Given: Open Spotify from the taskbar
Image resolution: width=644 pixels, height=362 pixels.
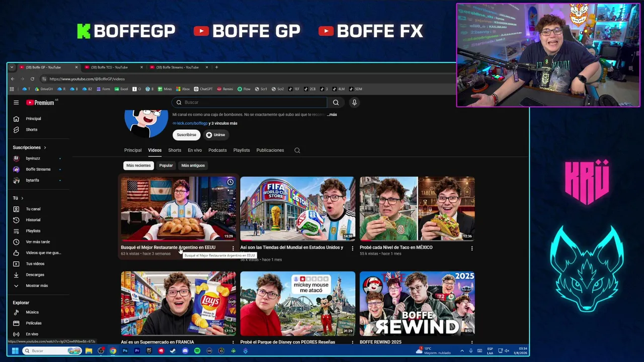Looking at the screenshot, I should click(x=197, y=351).
